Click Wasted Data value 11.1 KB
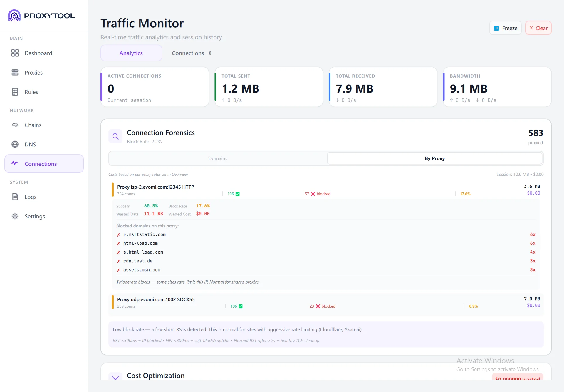This screenshot has height=392, width=564. pos(153,214)
